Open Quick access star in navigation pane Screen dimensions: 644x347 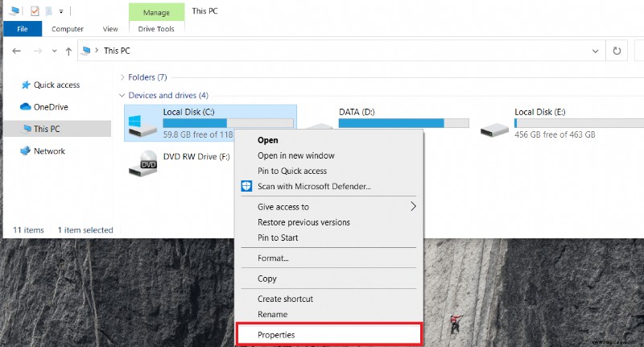click(x=26, y=85)
